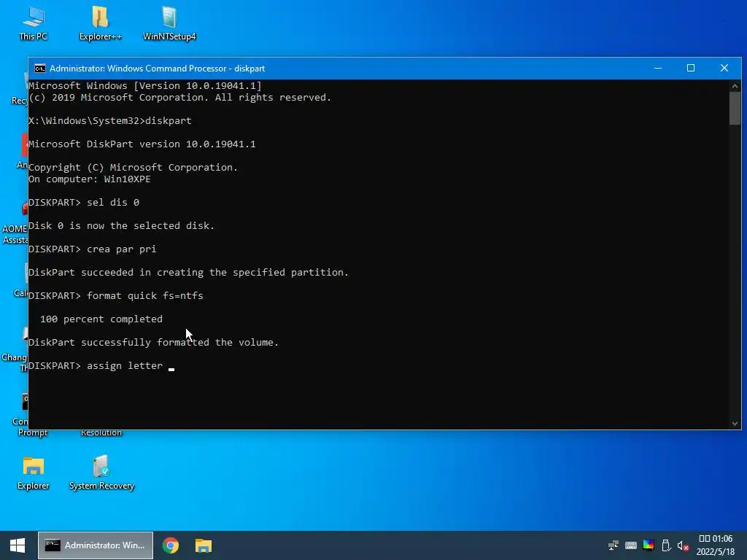Click the console vertical scrollbar thumb
747x560 pixels.
pyautogui.click(x=735, y=109)
